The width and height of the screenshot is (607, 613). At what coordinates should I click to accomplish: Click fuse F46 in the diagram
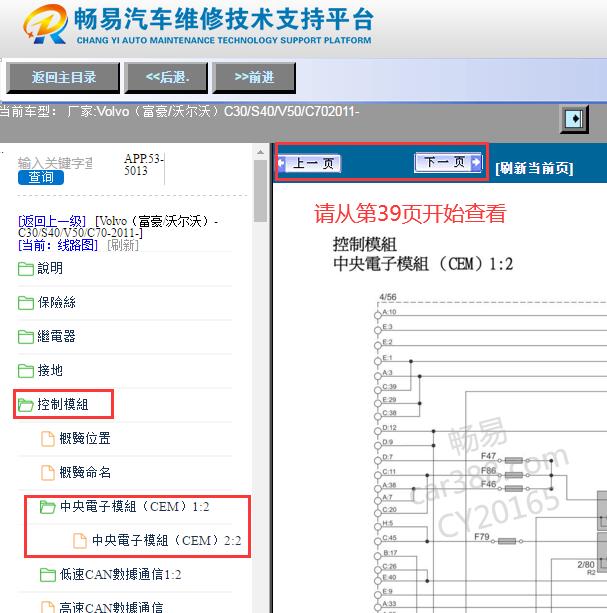click(x=514, y=488)
